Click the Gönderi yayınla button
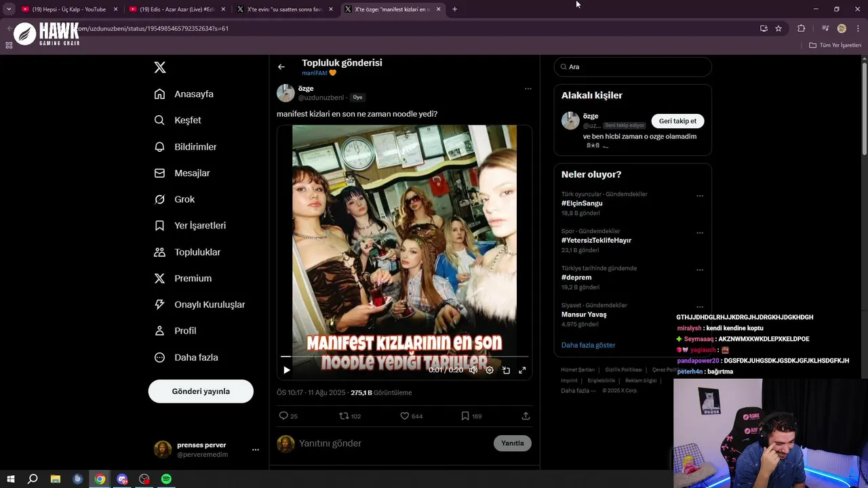 201,391
